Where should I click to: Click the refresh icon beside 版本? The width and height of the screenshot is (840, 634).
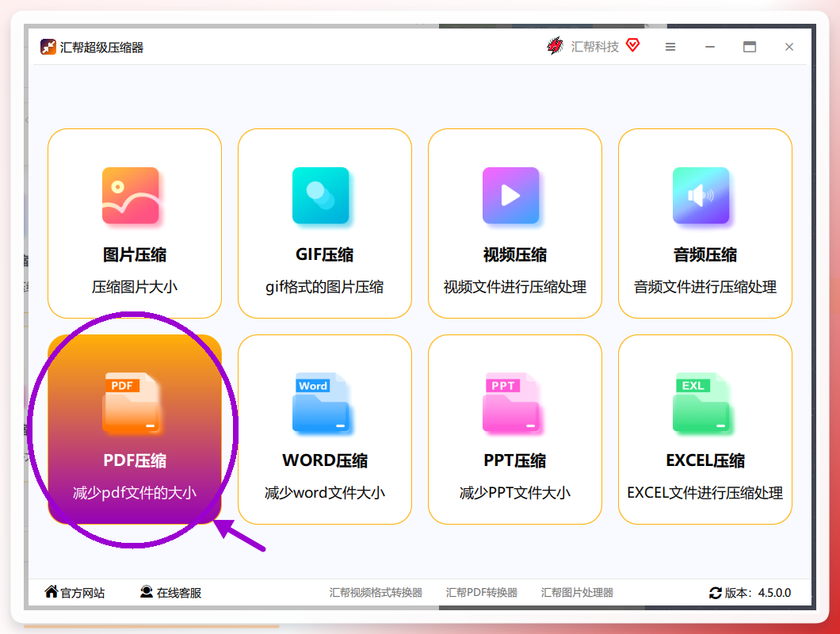point(715,593)
